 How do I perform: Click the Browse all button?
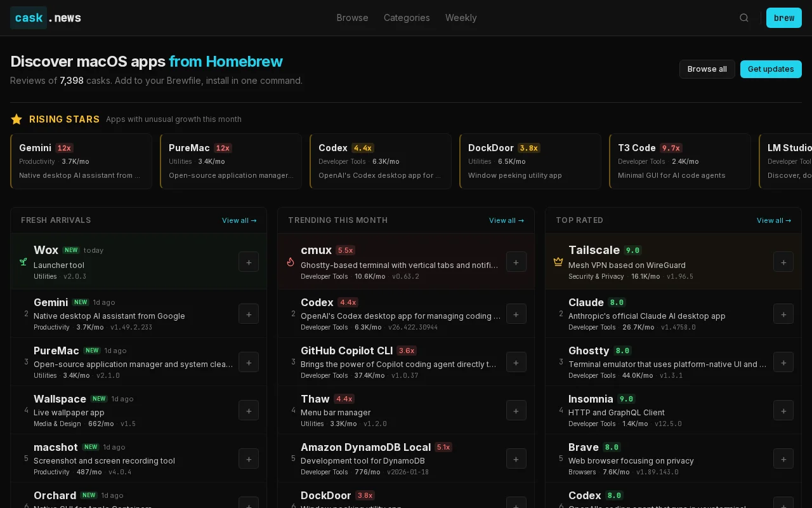pyautogui.click(x=707, y=69)
